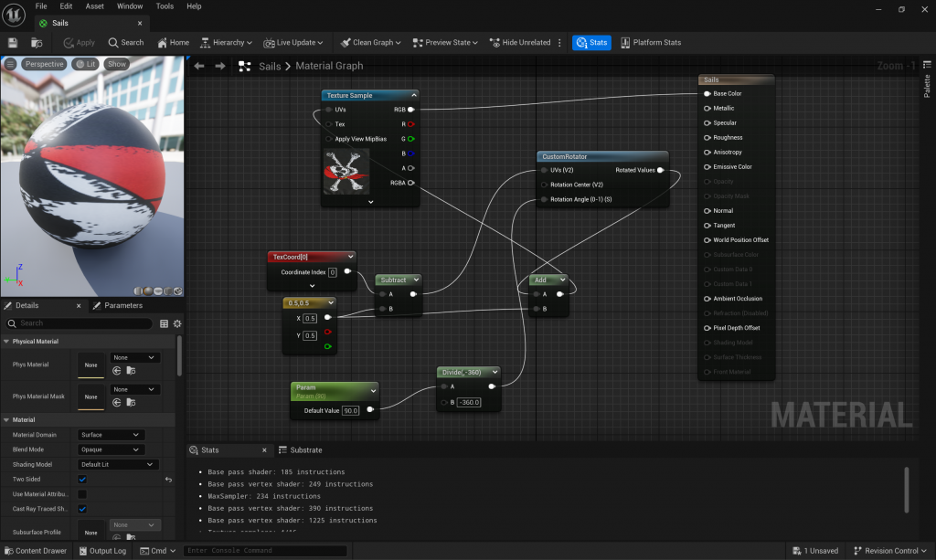The height and width of the screenshot is (560, 936).
Task: Open the File menu
Action: coord(41,6)
